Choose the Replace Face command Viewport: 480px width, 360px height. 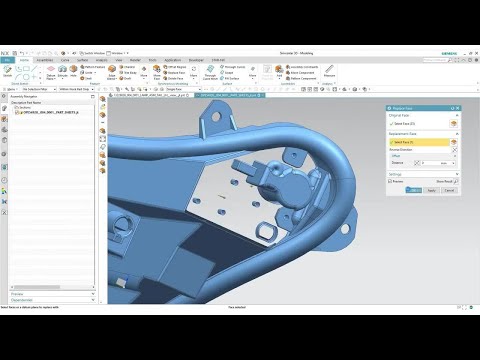click(x=174, y=73)
